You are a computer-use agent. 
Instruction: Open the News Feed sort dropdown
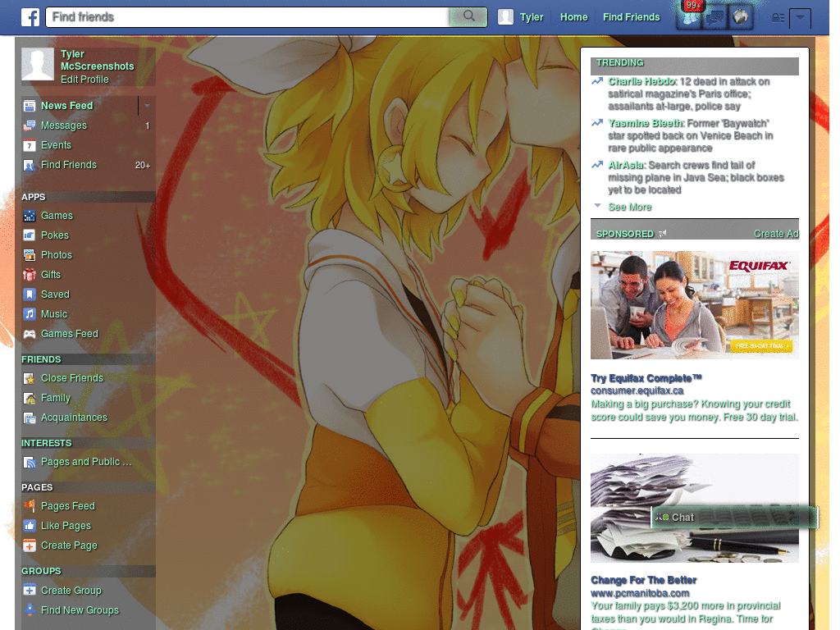coord(146,105)
